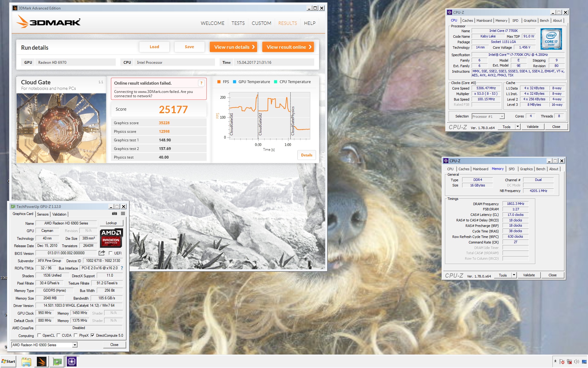Click the Tools dropdown arrow in top CPU-Z

tap(518, 127)
